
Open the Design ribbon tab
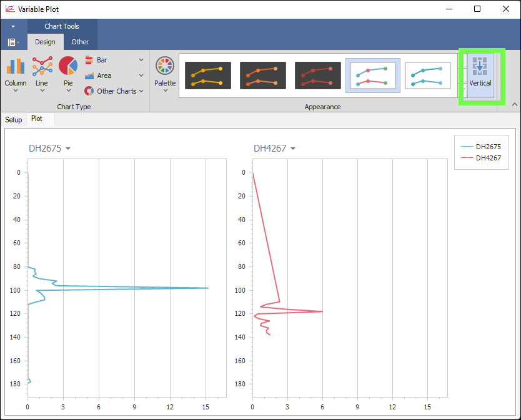click(45, 42)
